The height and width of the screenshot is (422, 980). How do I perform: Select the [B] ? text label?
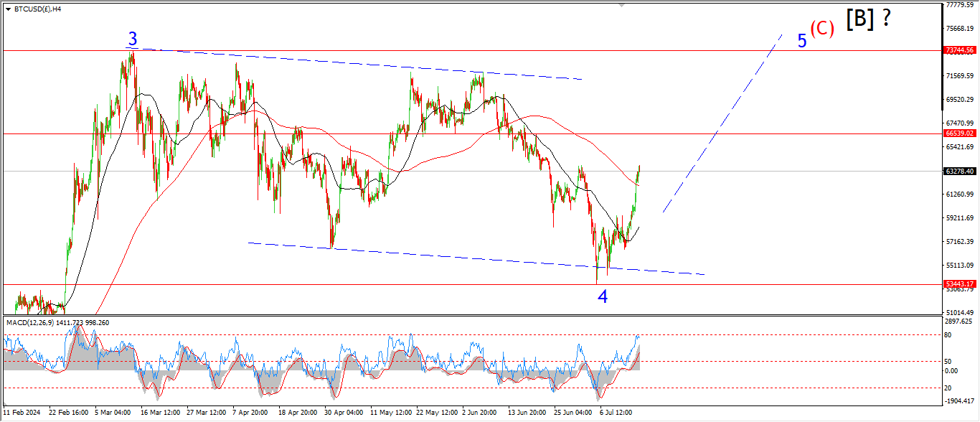point(868,19)
